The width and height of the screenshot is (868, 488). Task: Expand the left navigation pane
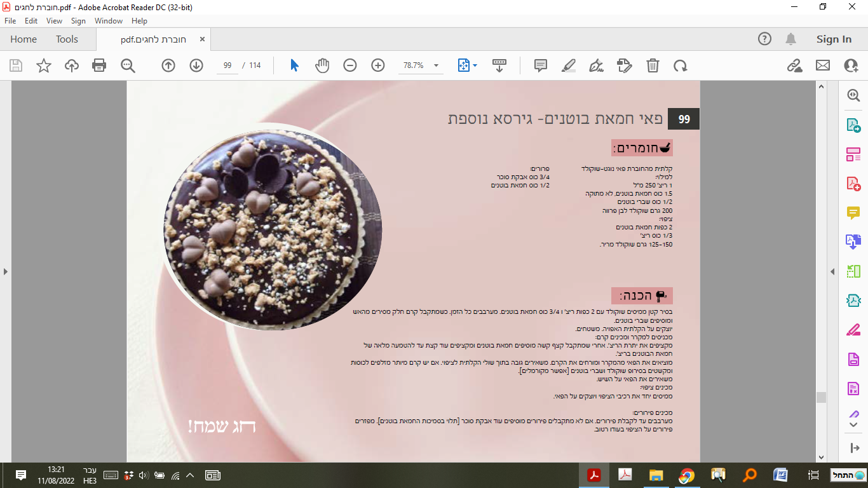pyautogui.click(x=5, y=271)
